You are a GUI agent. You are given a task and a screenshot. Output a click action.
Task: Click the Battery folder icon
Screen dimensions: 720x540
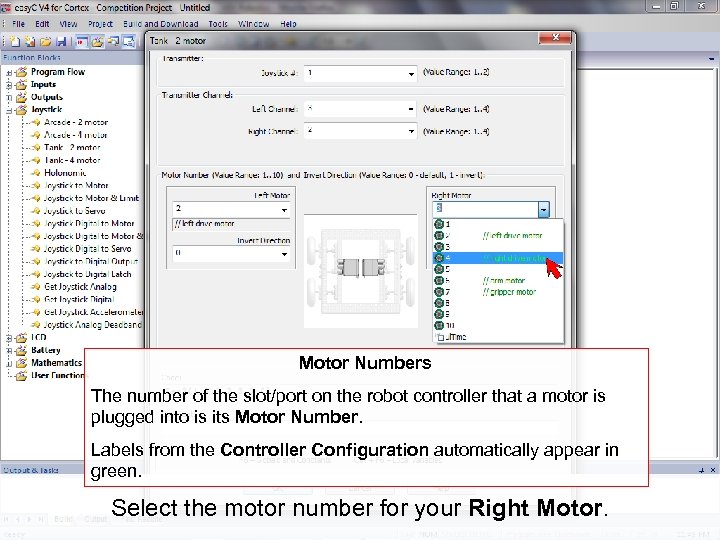(x=21, y=350)
